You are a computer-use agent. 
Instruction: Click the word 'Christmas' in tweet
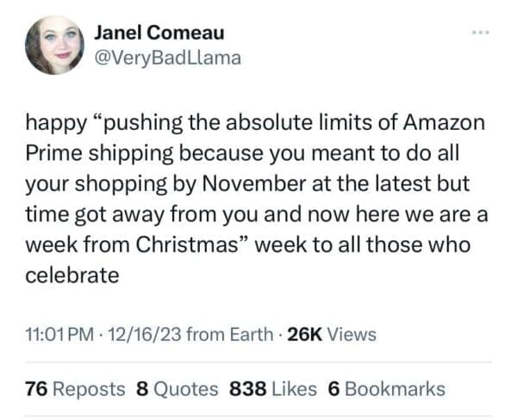pyautogui.click(x=194, y=245)
